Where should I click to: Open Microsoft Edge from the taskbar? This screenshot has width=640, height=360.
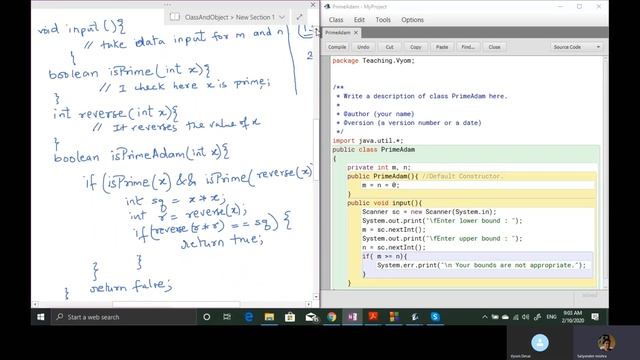click(x=249, y=317)
